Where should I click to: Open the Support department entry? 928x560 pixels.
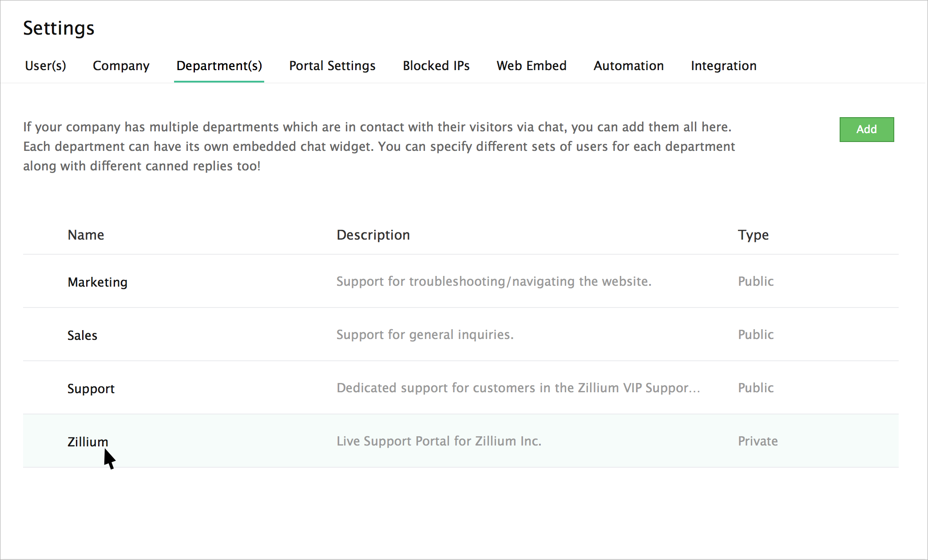[91, 389]
